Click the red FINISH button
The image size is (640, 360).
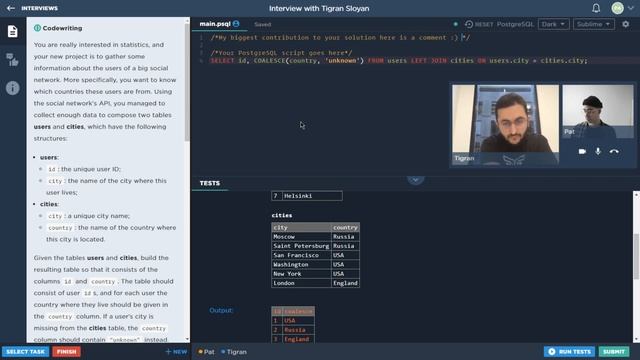pos(67,351)
